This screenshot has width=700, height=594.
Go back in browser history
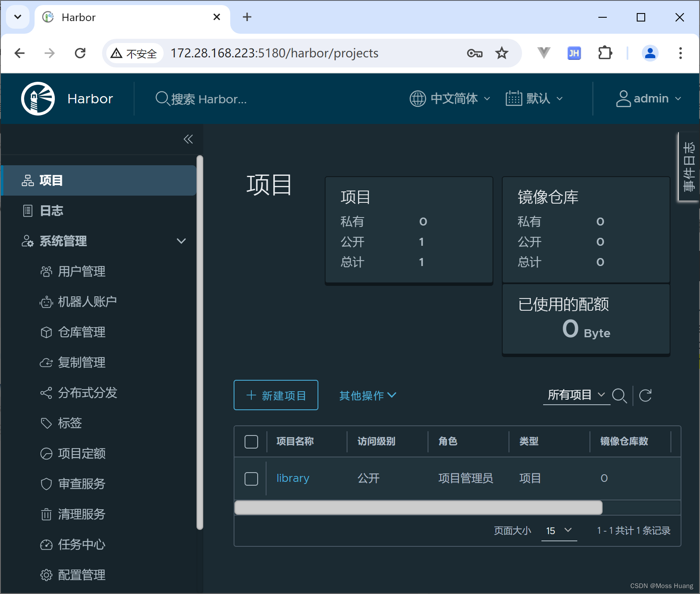tap(19, 53)
